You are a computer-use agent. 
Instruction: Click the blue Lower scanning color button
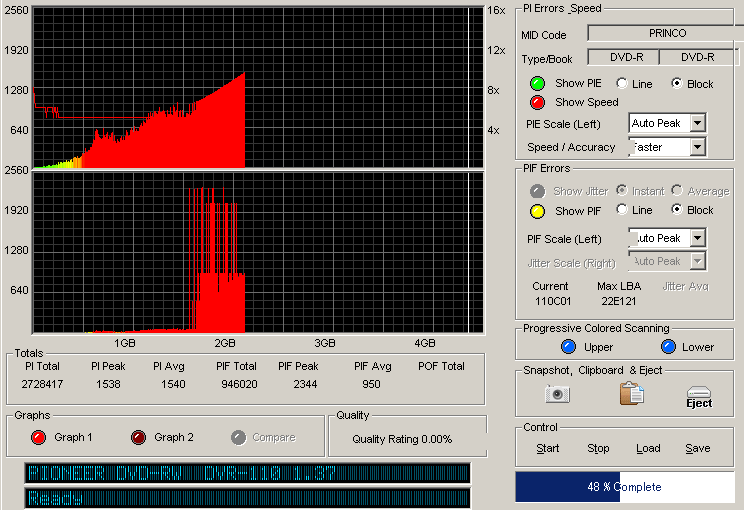point(668,347)
